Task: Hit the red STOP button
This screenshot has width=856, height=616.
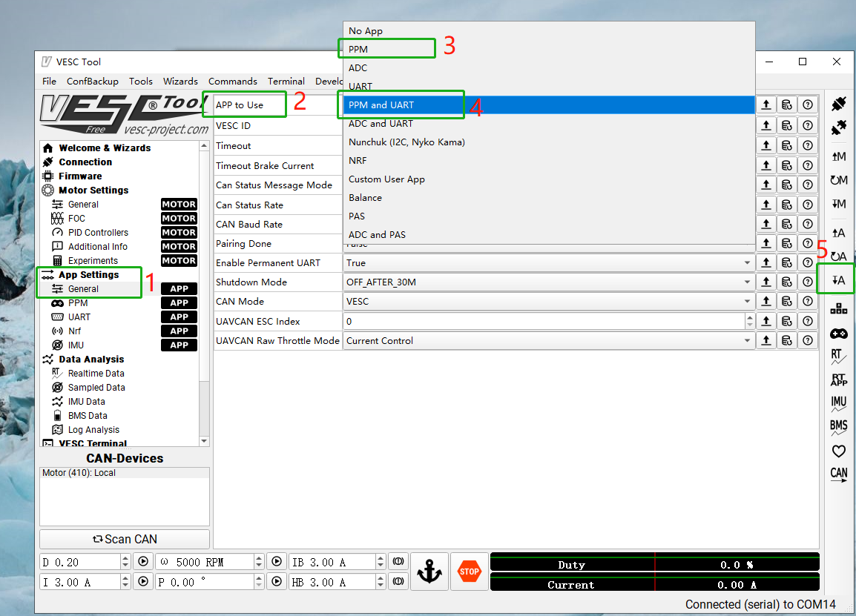Action: (470, 572)
